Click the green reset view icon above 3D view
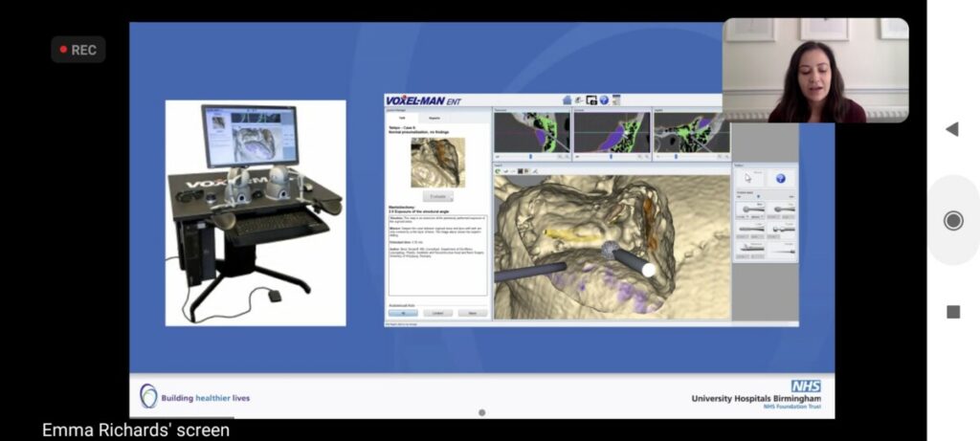Image resolution: width=980 pixels, height=441 pixels. click(x=499, y=170)
